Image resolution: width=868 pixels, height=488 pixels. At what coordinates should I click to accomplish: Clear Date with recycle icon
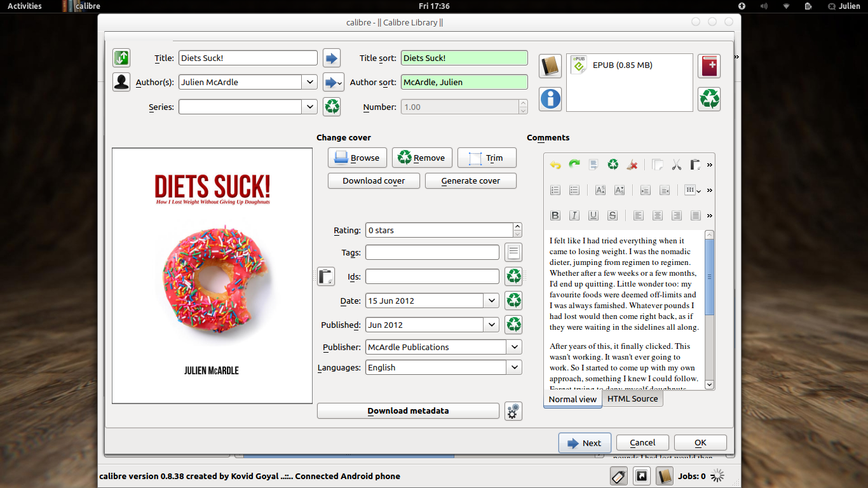coord(513,301)
